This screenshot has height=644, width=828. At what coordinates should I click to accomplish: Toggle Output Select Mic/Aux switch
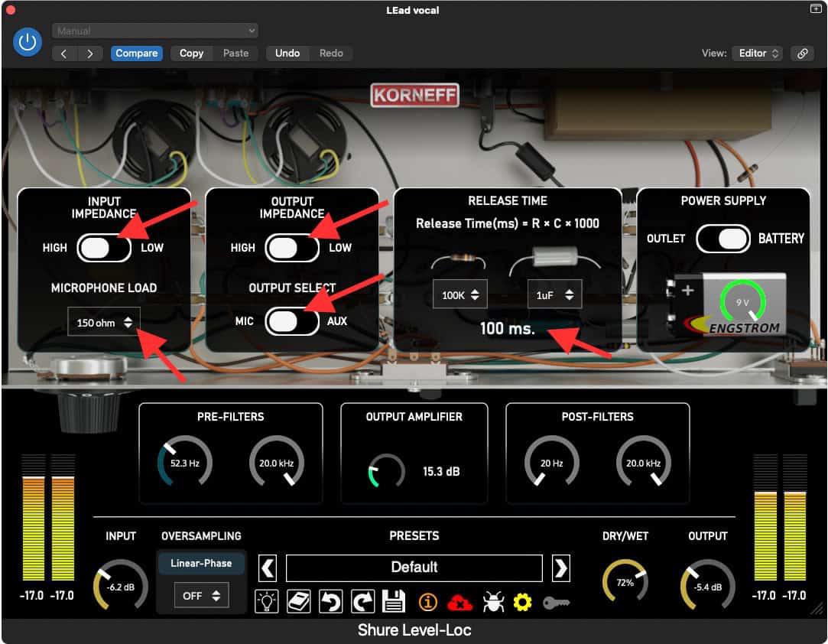292,321
